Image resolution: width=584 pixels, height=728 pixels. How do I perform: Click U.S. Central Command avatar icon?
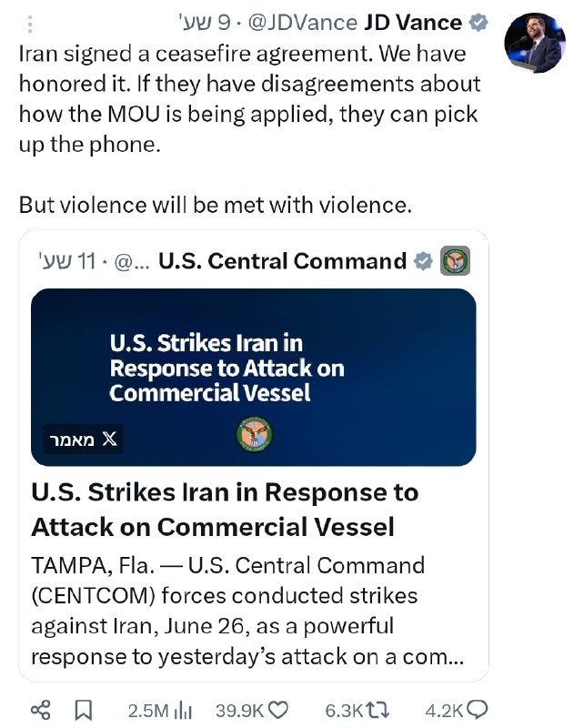455,261
